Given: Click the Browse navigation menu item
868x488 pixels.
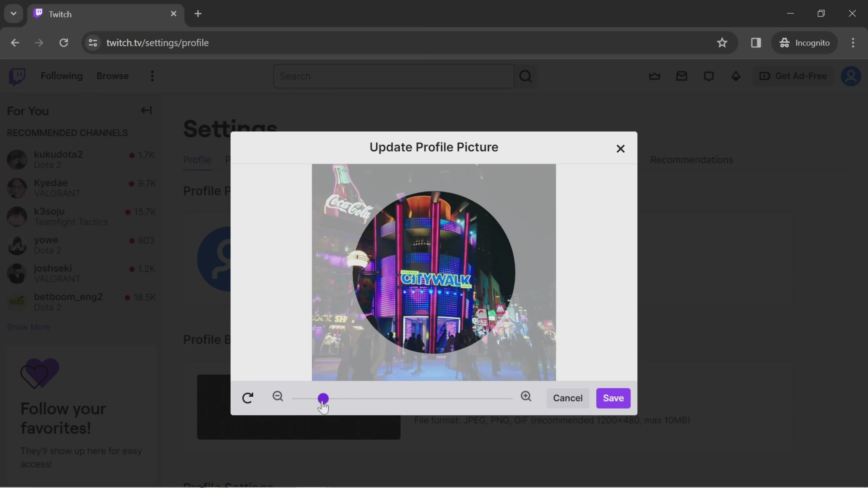Looking at the screenshot, I should coord(112,76).
